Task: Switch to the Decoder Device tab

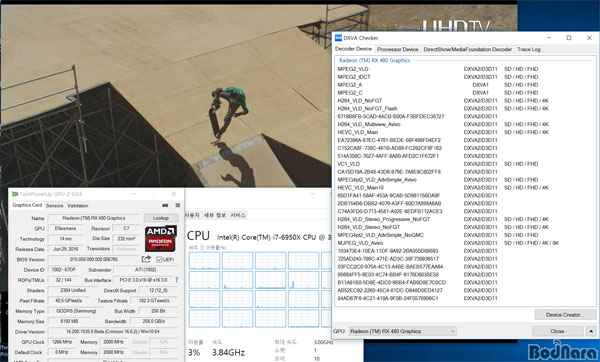Action: [353, 49]
